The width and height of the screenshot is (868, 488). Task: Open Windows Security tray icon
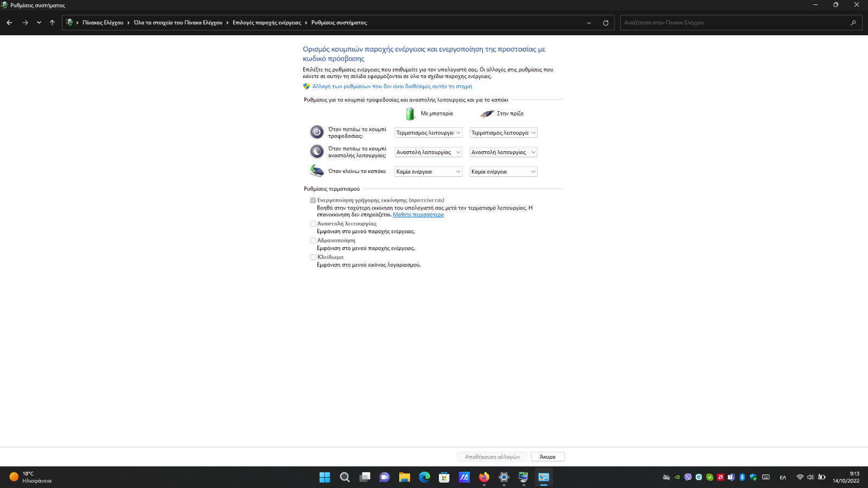753,477
